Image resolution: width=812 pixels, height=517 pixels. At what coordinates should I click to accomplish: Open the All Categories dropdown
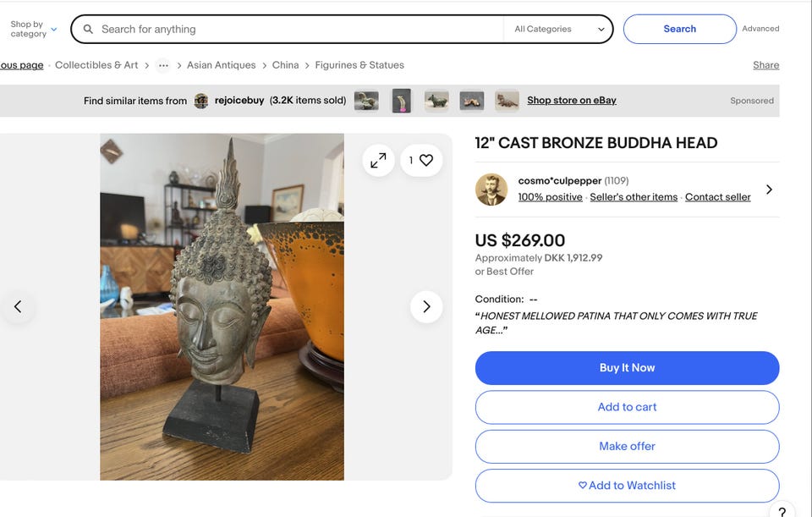pos(560,29)
